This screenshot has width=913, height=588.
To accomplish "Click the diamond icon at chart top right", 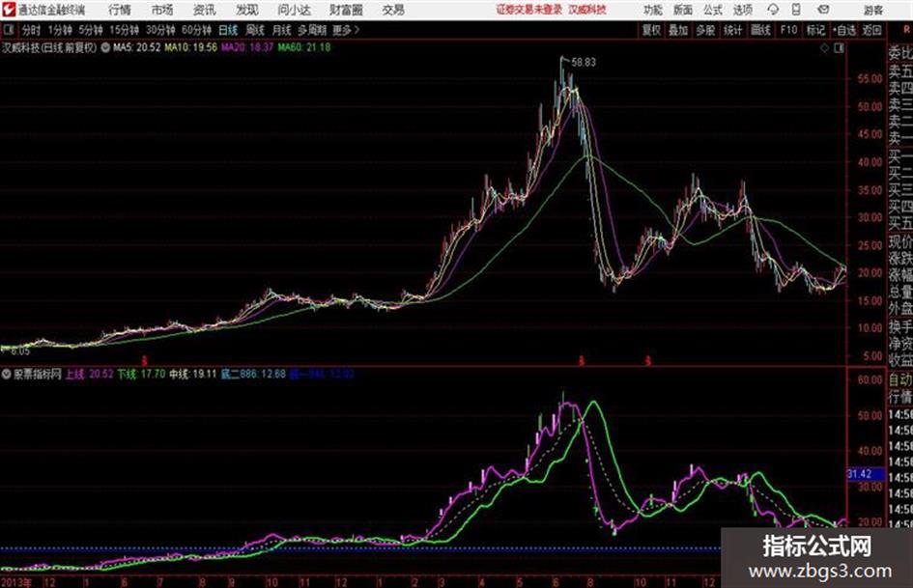I will [824, 49].
